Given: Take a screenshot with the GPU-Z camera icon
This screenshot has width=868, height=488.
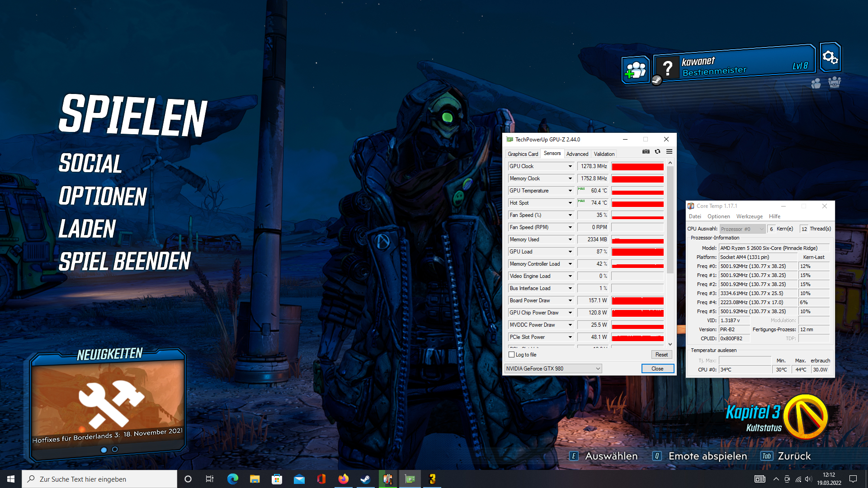Looking at the screenshot, I should click(x=646, y=152).
